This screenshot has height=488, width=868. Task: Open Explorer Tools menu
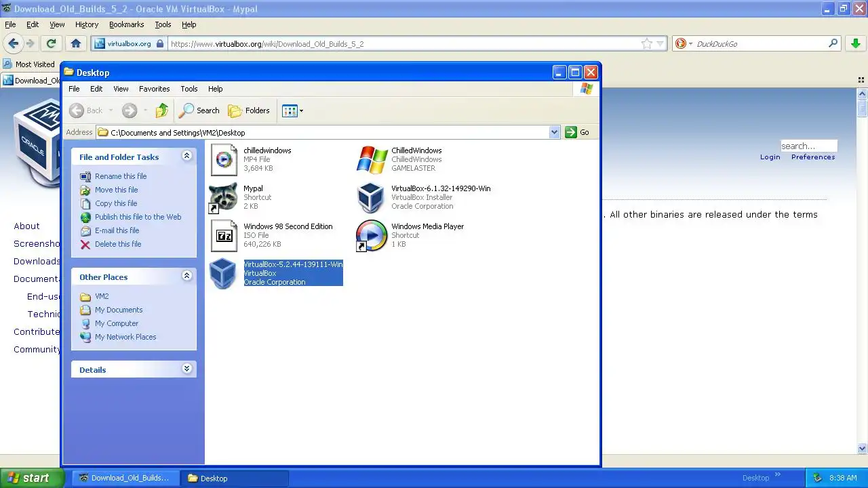point(189,89)
